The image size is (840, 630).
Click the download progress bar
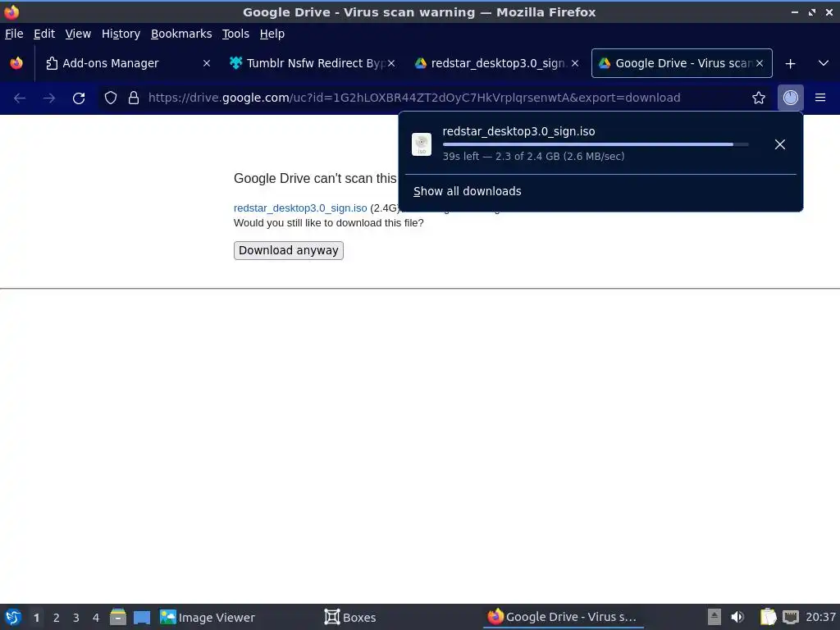596,144
